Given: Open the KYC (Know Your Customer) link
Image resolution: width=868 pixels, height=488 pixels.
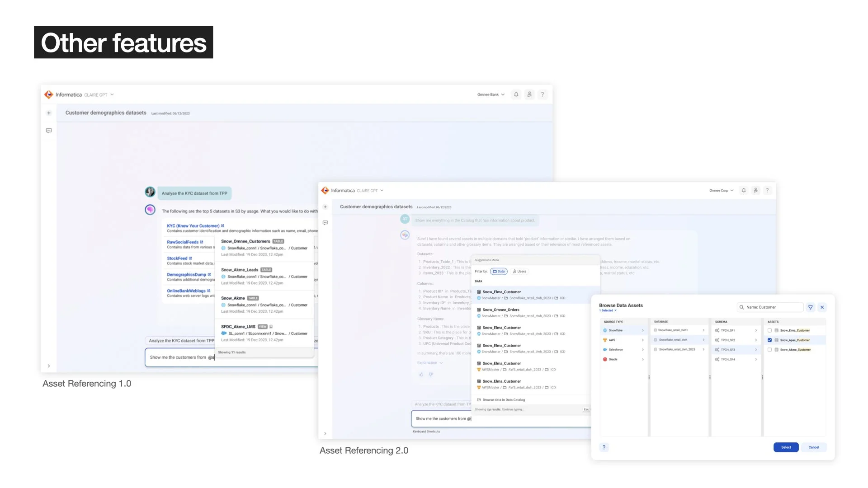Looking at the screenshot, I should click(193, 226).
